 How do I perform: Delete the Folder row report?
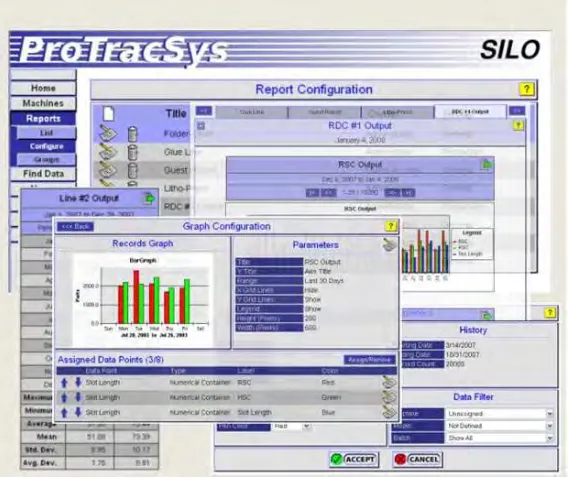(133, 134)
